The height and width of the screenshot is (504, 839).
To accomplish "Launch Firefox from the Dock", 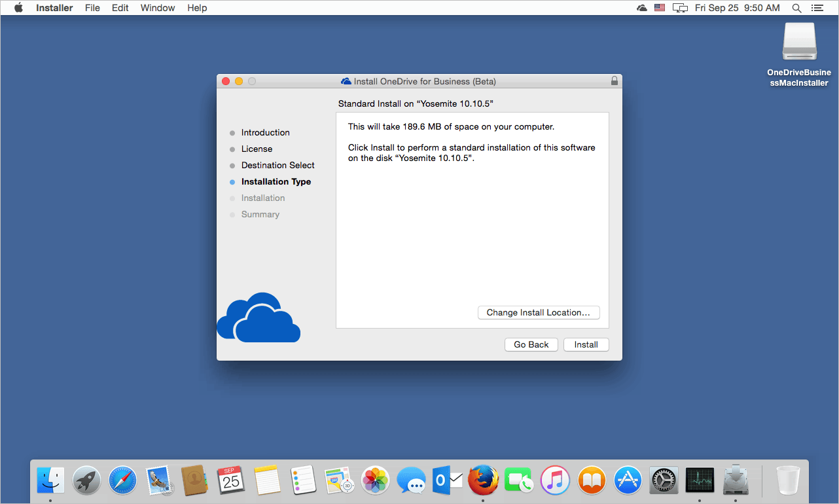I will click(484, 481).
